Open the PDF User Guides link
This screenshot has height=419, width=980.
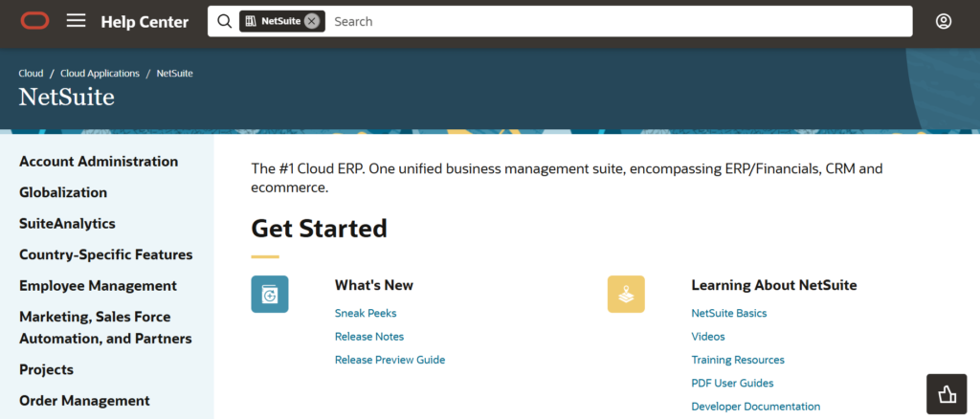[x=732, y=384]
